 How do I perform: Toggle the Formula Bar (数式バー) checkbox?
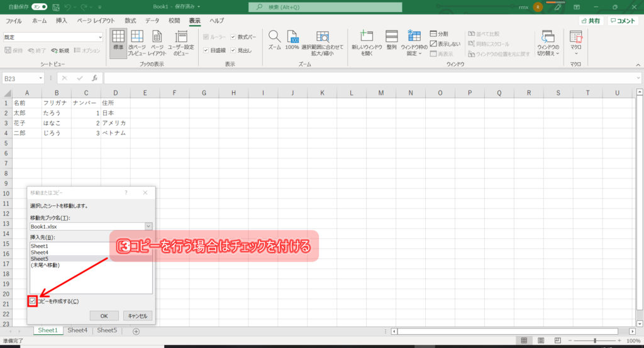pos(233,37)
